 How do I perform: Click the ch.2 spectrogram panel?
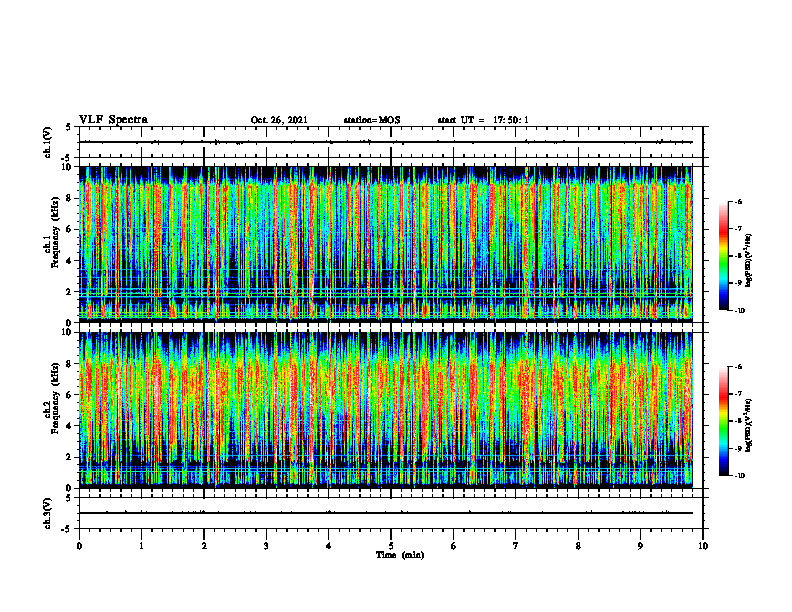386,410
